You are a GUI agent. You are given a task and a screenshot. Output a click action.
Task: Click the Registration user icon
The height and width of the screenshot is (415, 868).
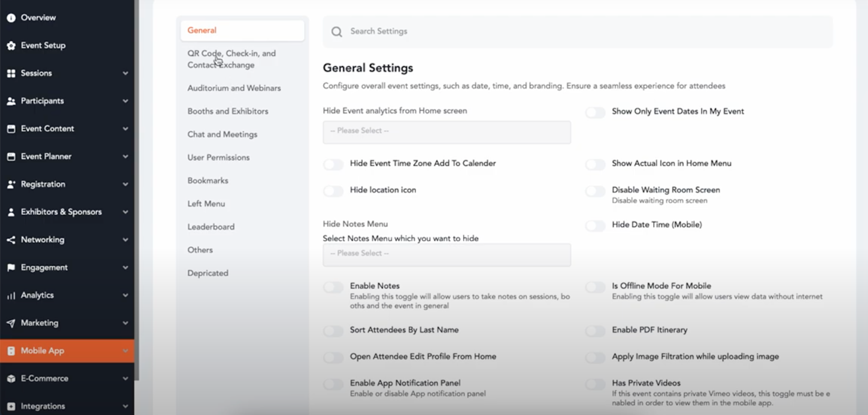point(11,184)
